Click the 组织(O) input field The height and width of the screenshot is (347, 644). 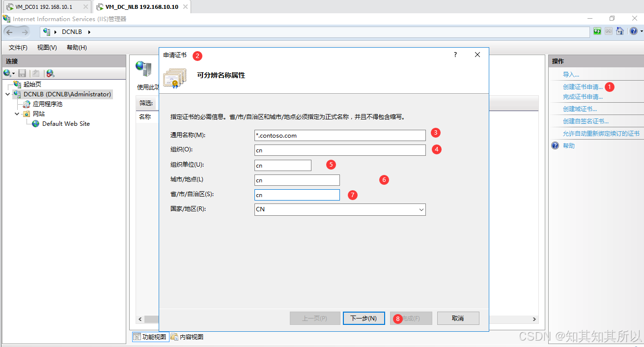tap(340, 150)
